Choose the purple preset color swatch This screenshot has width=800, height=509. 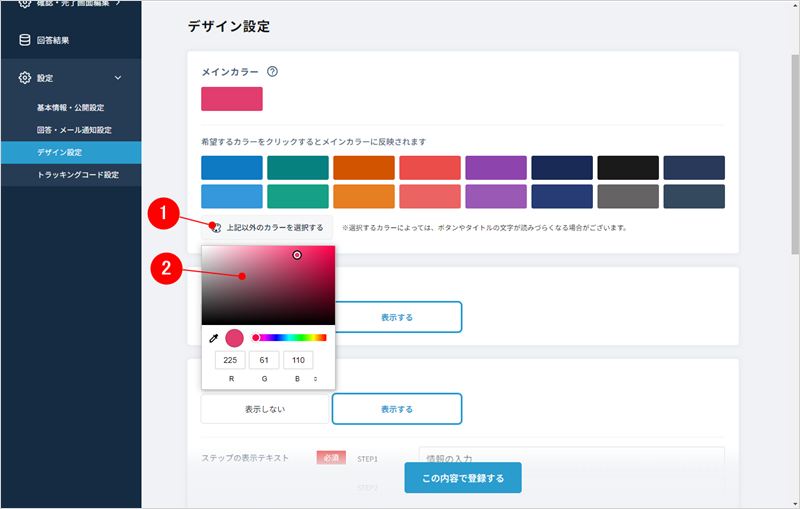(x=495, y=167)
